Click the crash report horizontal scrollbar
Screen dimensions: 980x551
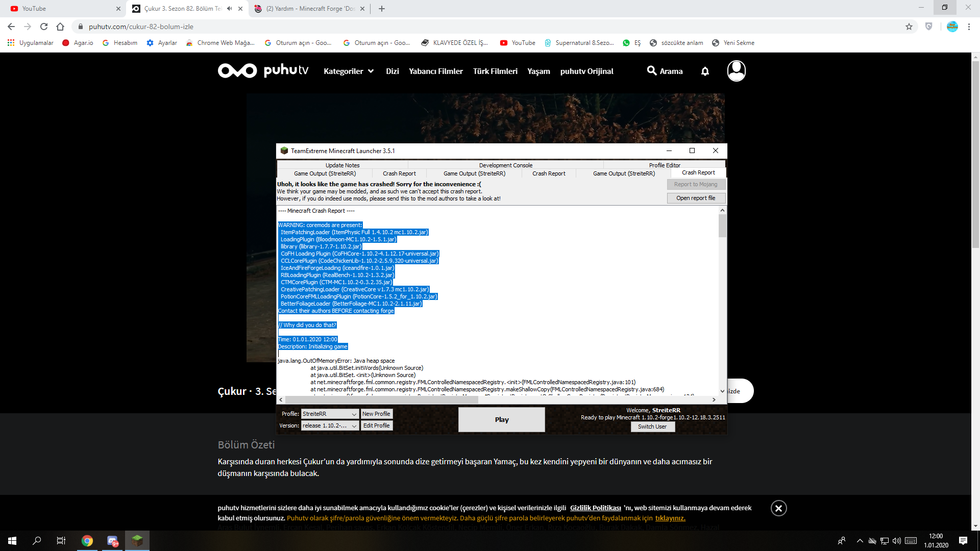click(382, 400)
